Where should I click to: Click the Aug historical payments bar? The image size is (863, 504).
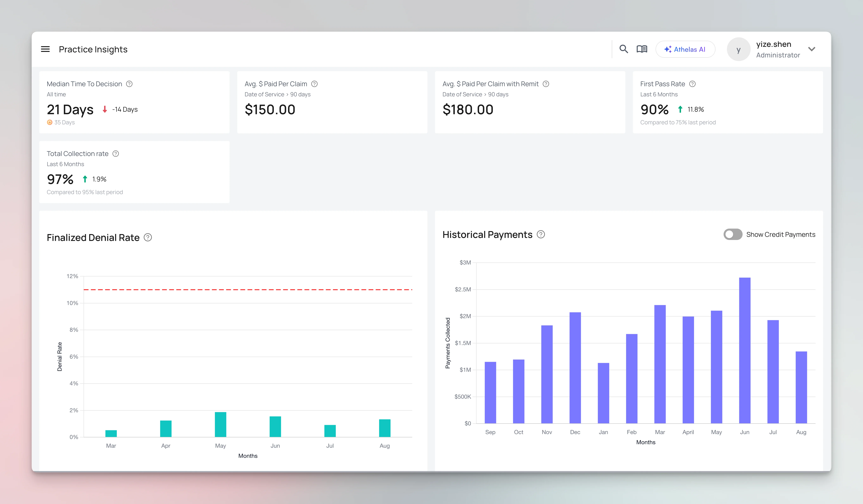click(801, 387)
